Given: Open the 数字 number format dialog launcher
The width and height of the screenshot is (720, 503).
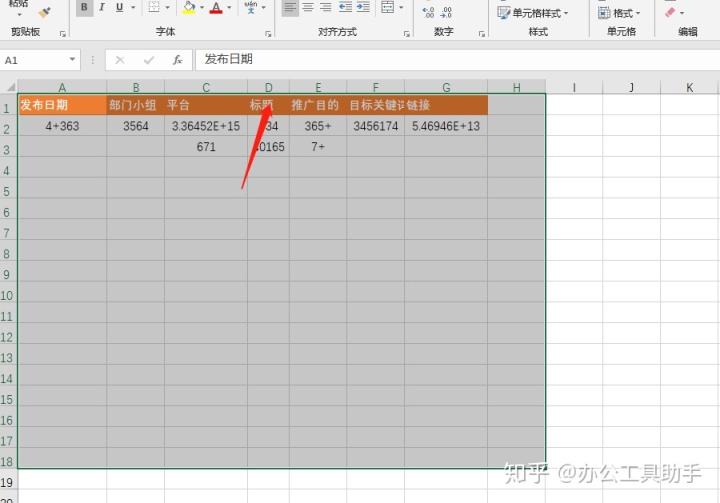Looking at the screenshot, I should click(482, 34).
